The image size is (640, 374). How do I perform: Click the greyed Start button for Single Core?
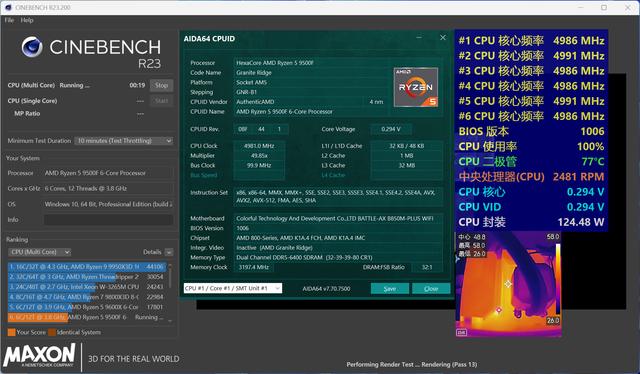pyautogui.click(x=161, y=100)
